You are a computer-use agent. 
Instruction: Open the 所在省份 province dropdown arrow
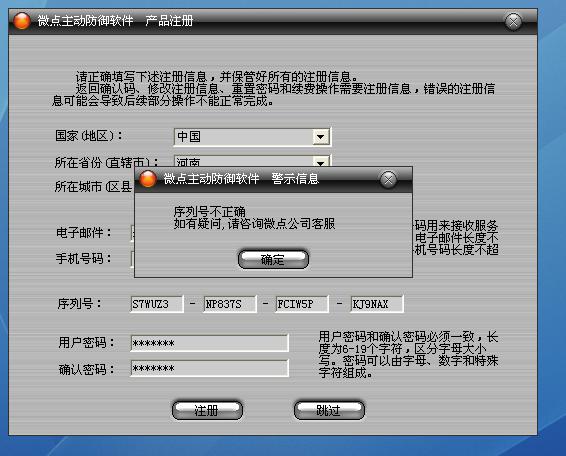(x=321, y=161)
